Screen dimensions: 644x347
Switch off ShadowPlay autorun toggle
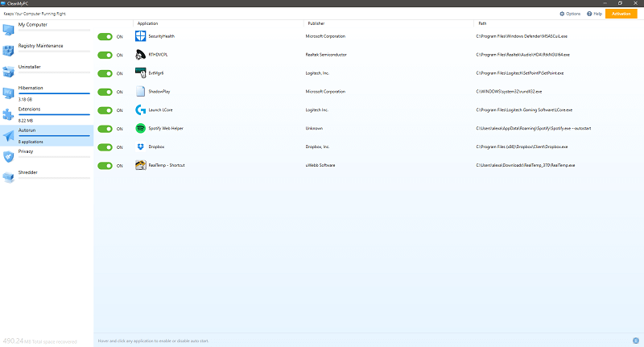pyautogui.click(x=105, y=92)
